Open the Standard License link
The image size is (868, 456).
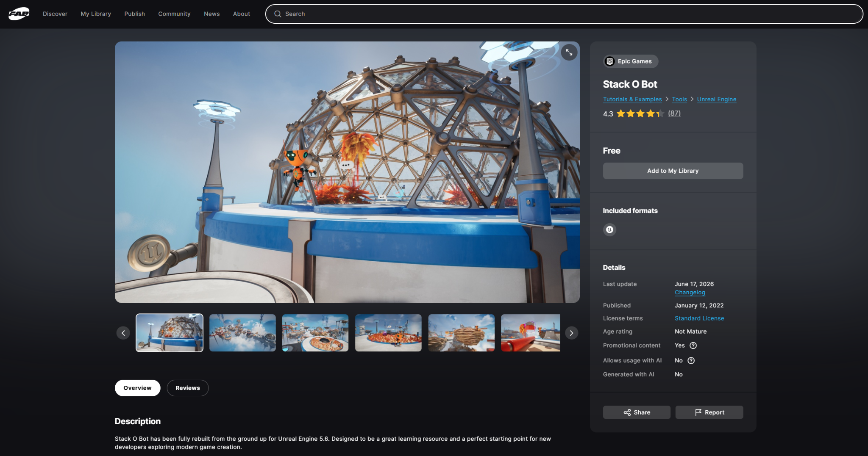[699, 318]
